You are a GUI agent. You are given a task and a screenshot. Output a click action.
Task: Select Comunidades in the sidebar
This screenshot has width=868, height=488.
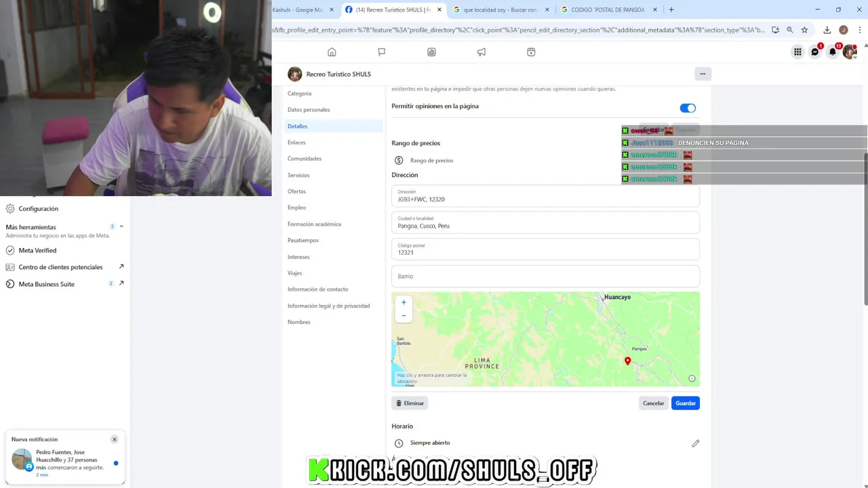(x=304, y=159)
